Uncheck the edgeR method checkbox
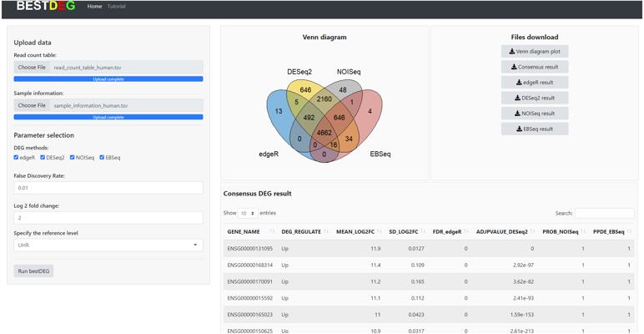644x334 pixels. 17,157
